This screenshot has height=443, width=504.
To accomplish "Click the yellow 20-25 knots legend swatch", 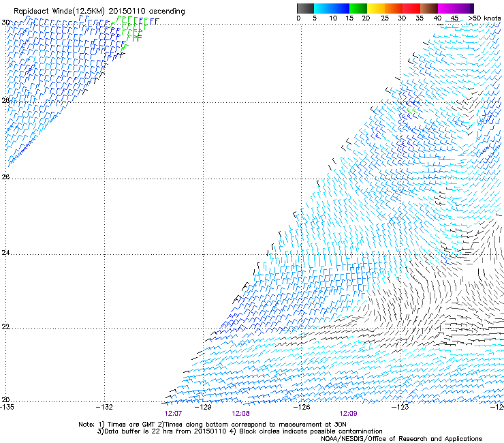I will tap(376, 8).
